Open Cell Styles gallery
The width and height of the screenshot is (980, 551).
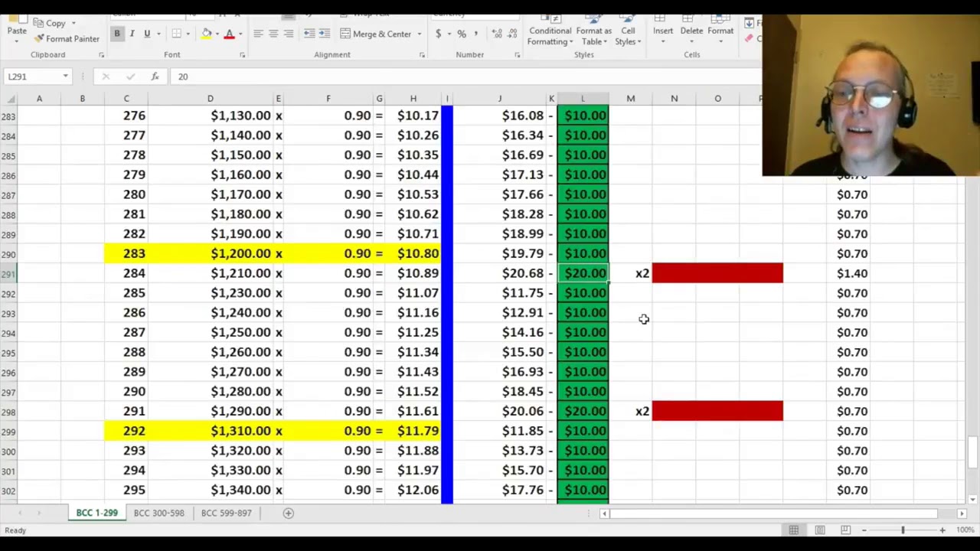[x=628, y=31]
